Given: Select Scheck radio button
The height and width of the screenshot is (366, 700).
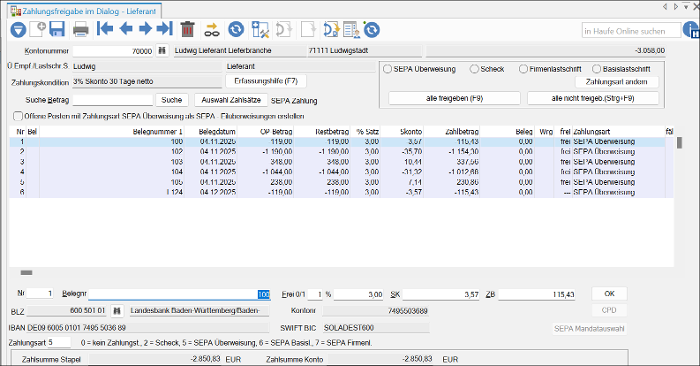Looking at the screenshot, I should click(474, 69).
